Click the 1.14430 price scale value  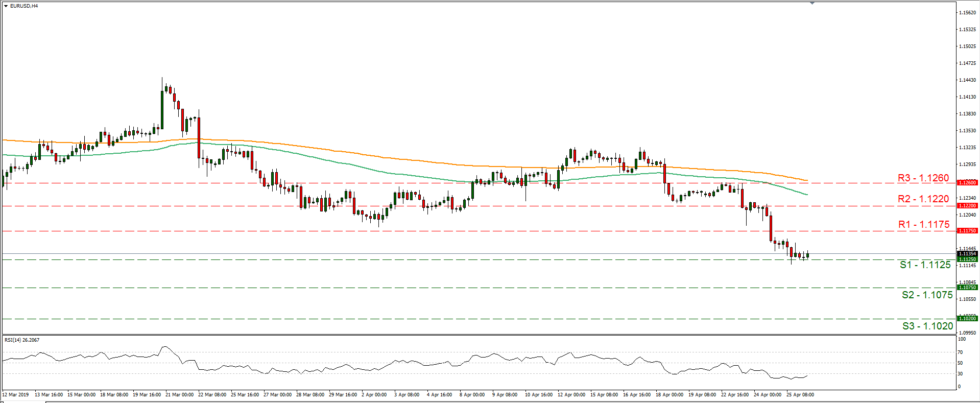967,80
